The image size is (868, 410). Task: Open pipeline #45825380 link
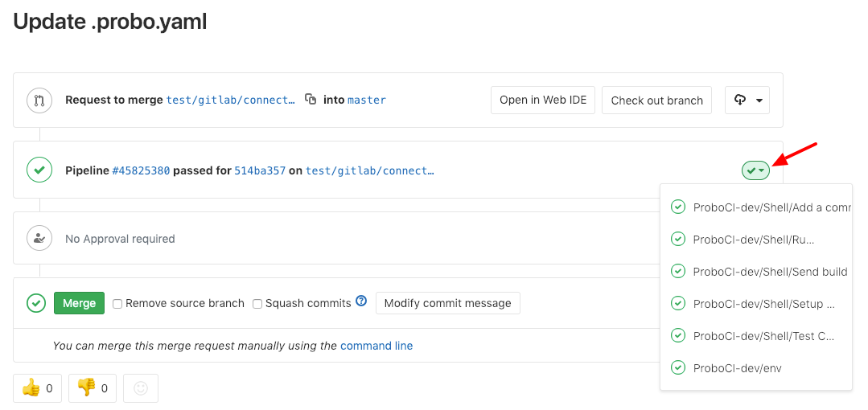[141, 170]
